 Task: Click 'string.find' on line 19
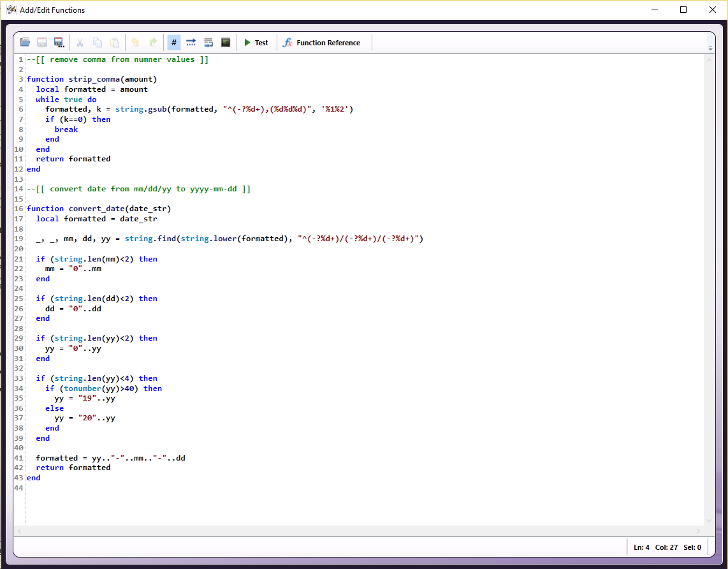(150, 239)
